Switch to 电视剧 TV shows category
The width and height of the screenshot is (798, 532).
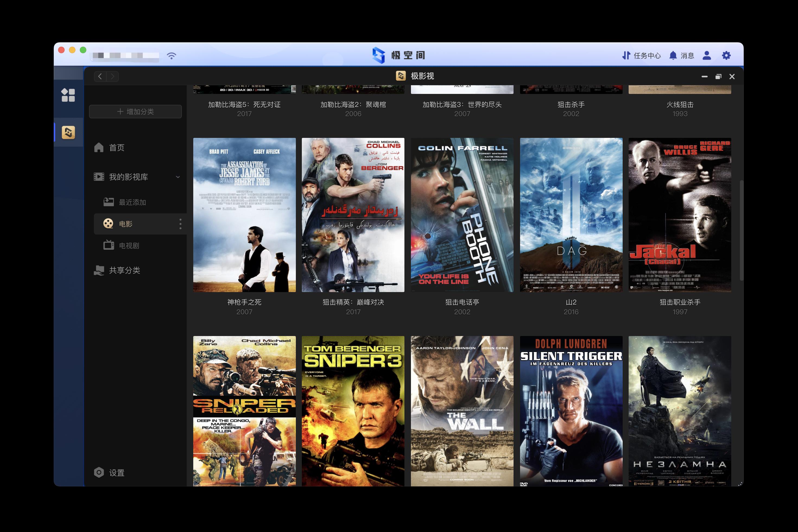(129, 246)
